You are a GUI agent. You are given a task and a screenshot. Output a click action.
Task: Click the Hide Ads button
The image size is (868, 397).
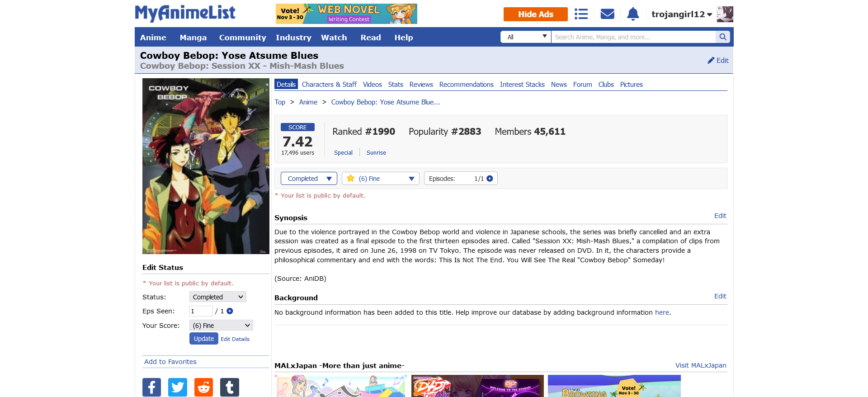click(x=535, y=14)
